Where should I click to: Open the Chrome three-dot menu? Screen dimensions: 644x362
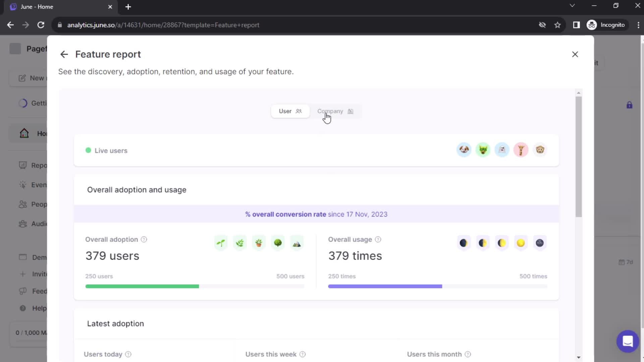tap(638, 25)
